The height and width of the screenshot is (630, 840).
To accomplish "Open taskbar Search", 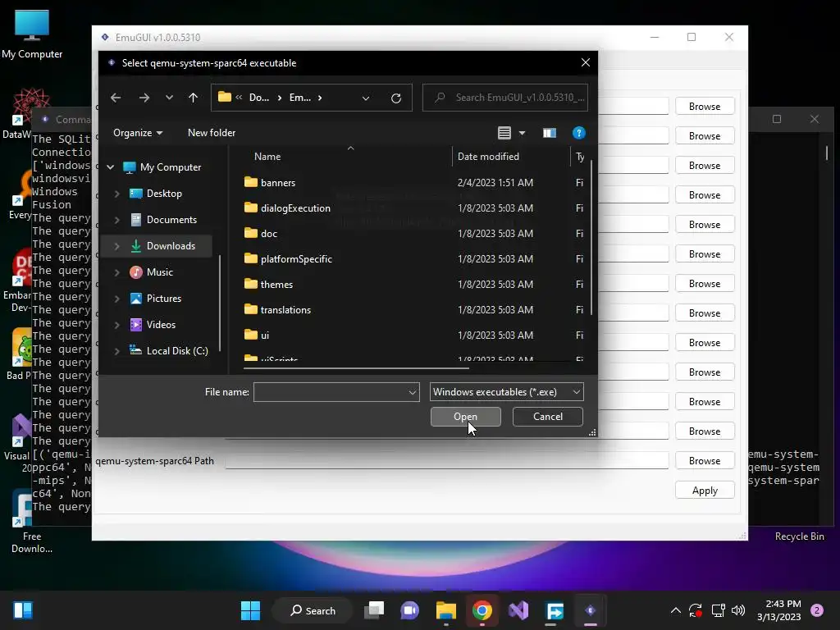I will 313,610.
